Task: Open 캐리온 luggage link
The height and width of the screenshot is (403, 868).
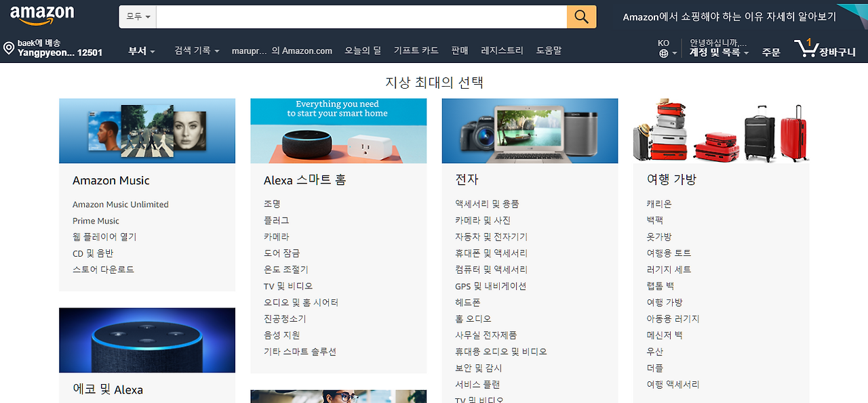Action: (659, 204)
